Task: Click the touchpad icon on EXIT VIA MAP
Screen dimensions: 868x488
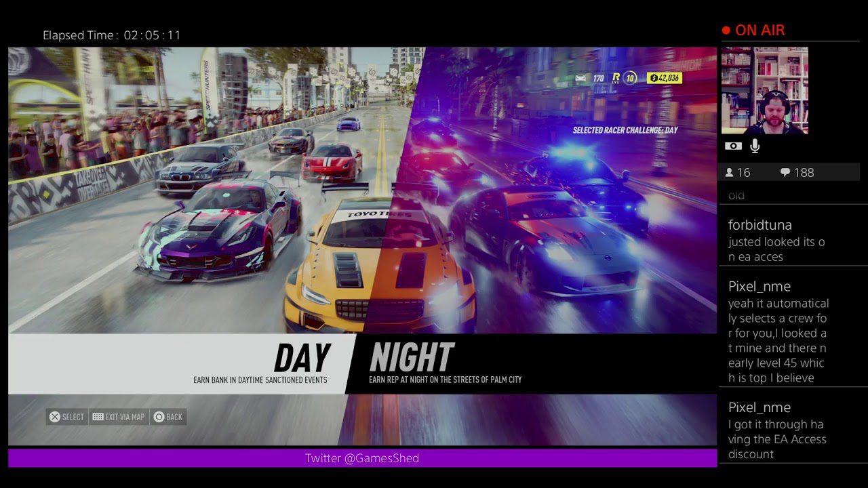Action: [x=98, y=416]
